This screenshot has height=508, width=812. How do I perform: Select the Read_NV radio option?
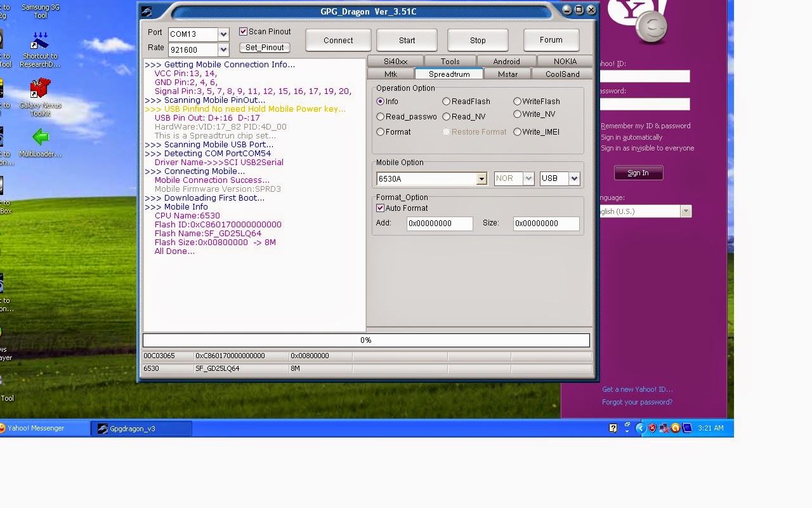[447, 117]
